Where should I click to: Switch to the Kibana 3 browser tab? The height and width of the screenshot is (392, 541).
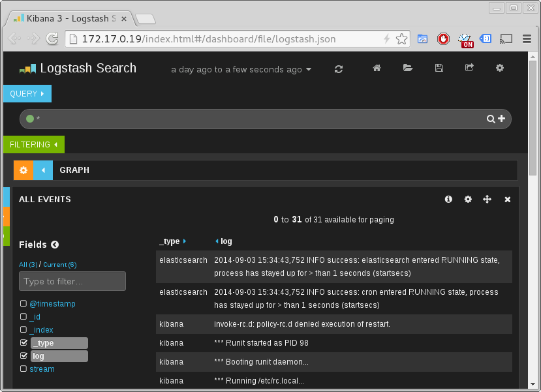click(69, 18)
